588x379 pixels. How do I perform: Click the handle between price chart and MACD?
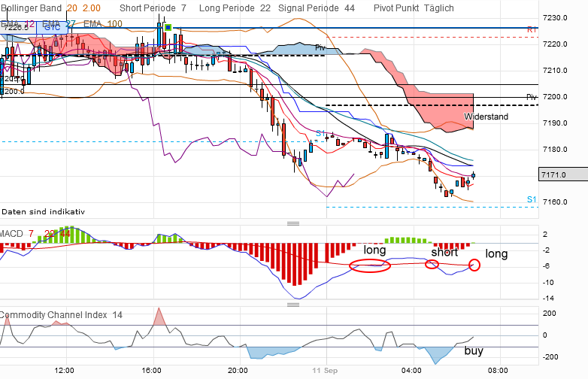point(293,223)
